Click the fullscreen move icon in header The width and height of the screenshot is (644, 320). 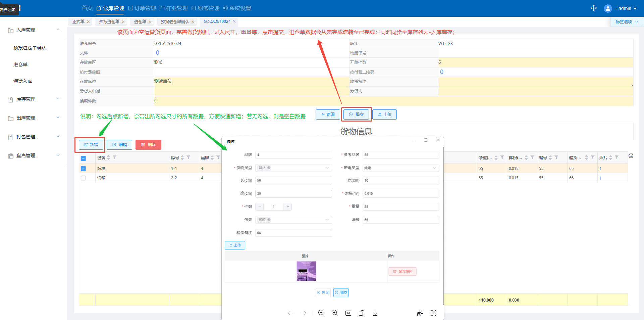(x=593, y=8)
